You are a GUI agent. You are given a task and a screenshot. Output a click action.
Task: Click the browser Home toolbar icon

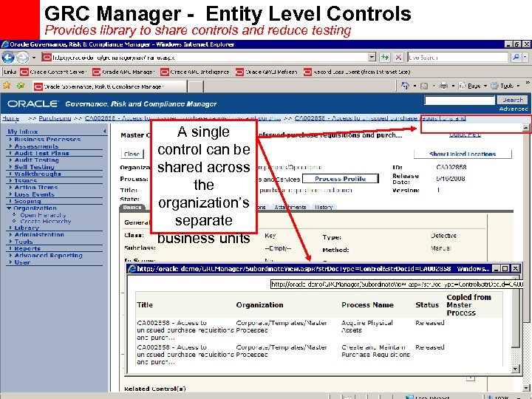coord(405,86)
